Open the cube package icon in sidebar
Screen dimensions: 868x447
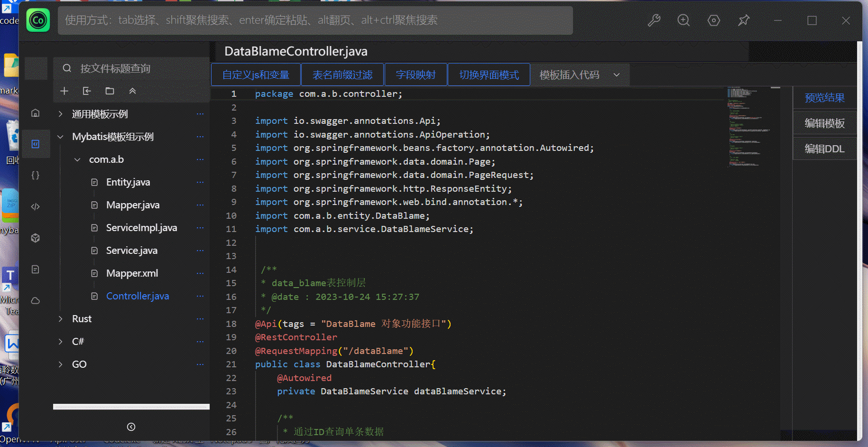(36, 238)
